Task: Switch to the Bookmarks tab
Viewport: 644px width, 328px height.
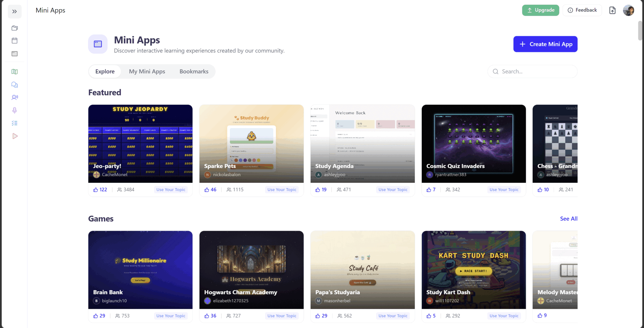Action: click(x=194, y=71)
